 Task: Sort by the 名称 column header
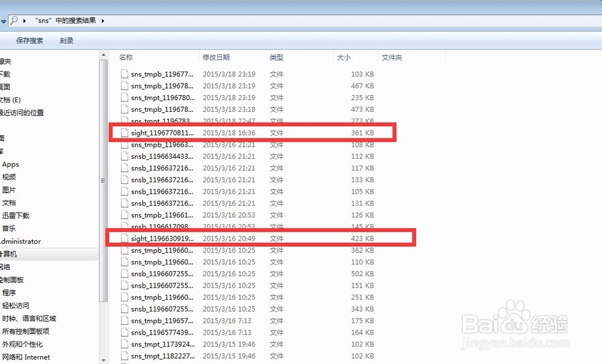coord(126,58)
